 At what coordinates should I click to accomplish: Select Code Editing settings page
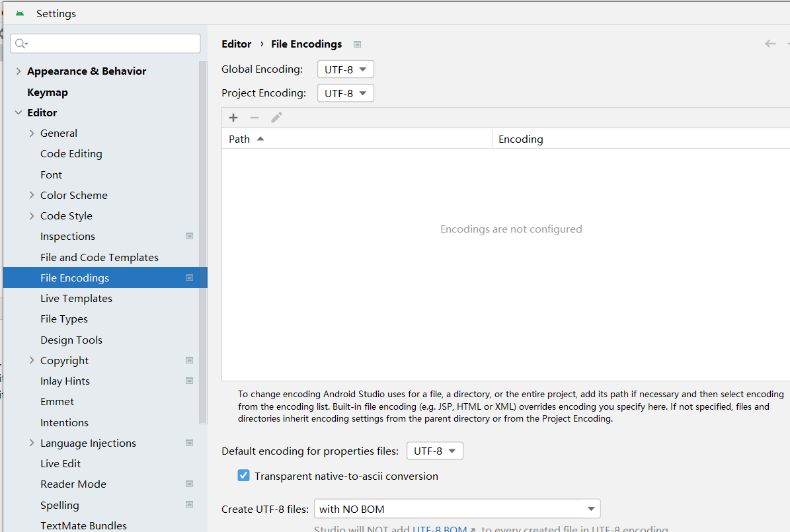coord(71,154)
